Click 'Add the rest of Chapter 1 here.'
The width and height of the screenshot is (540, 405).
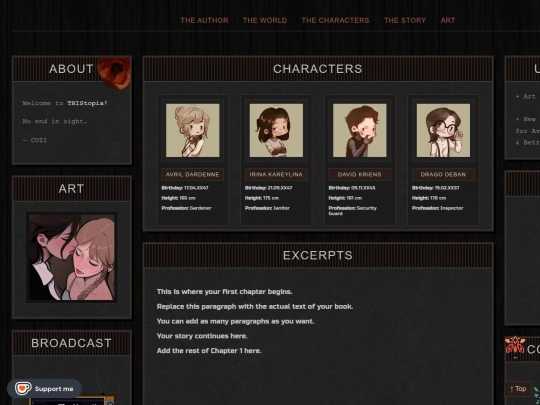coord(209,351)
